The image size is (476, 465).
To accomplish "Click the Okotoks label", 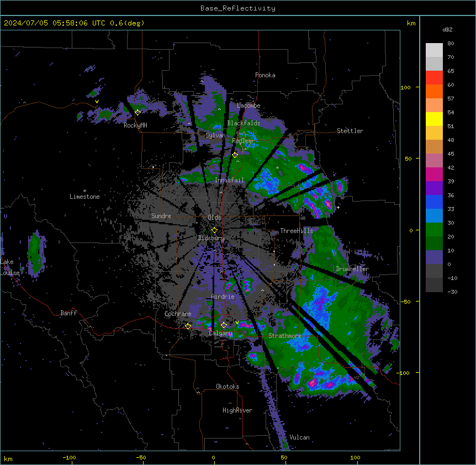I will point(228,387).
